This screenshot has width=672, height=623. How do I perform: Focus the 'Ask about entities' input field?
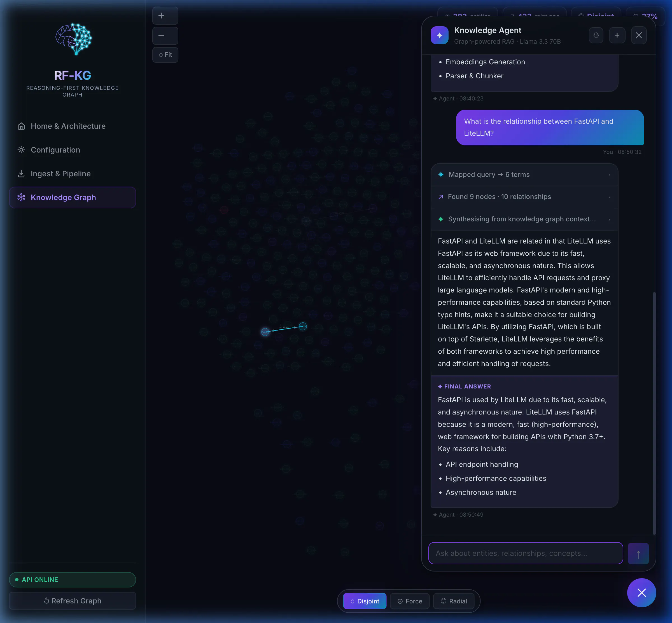[x=526, y=553]
